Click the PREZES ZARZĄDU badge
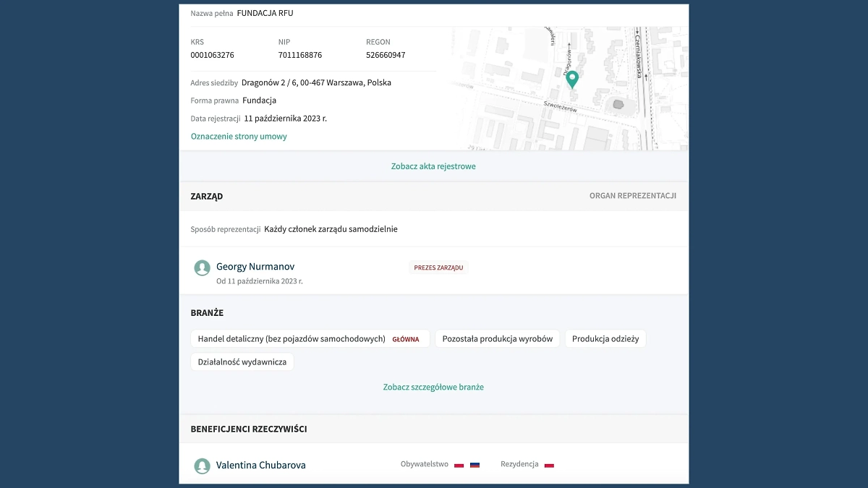The image size is (868, 488). [438, 267]
